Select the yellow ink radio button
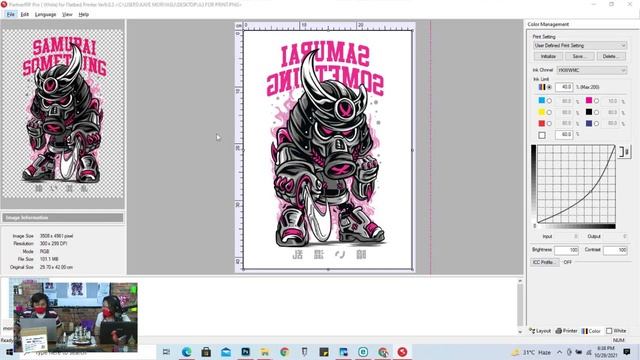This screenshot has width=640, height=360. [549, 112]
